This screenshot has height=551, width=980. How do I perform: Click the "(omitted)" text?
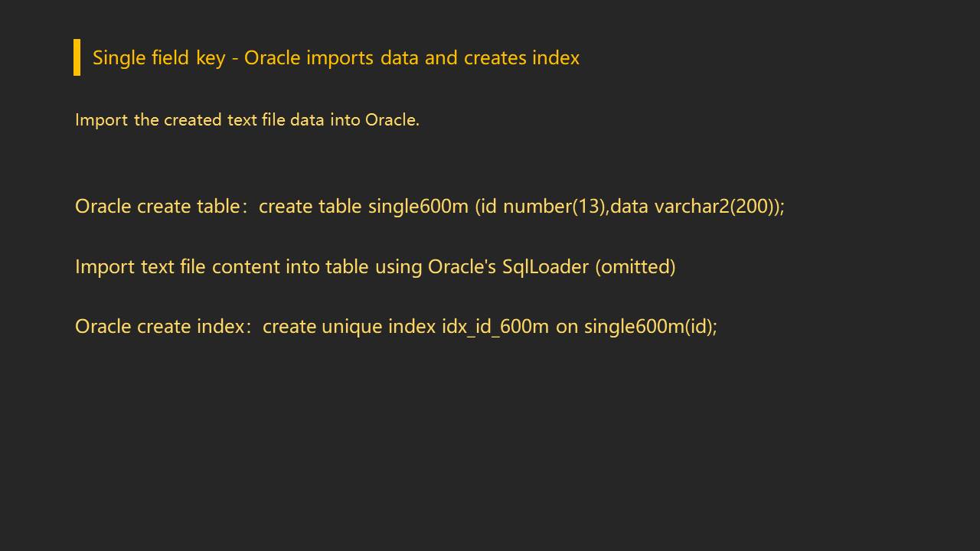point(635,267)
